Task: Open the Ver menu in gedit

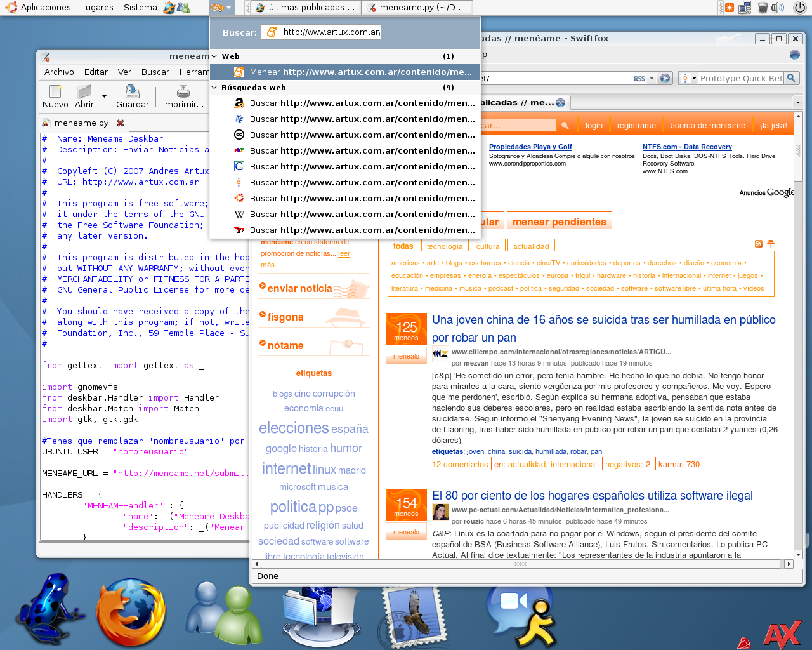Action: (x=124, y=72)
